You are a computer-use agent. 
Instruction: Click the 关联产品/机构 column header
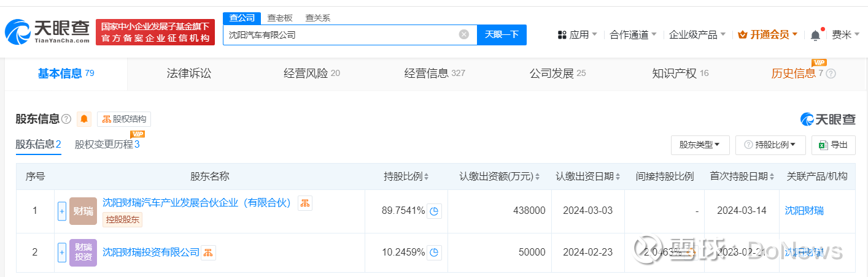[817, 176]
